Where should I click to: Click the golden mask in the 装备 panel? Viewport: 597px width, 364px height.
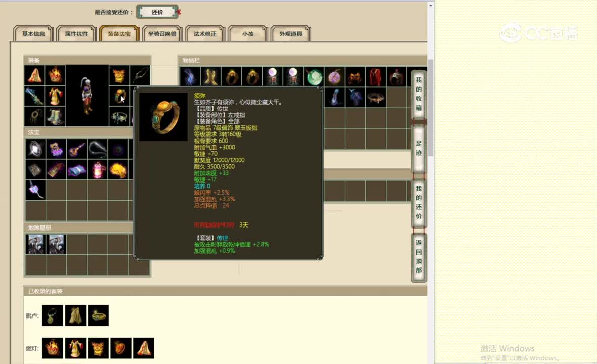pyautogui.click(x=119, y=75)
